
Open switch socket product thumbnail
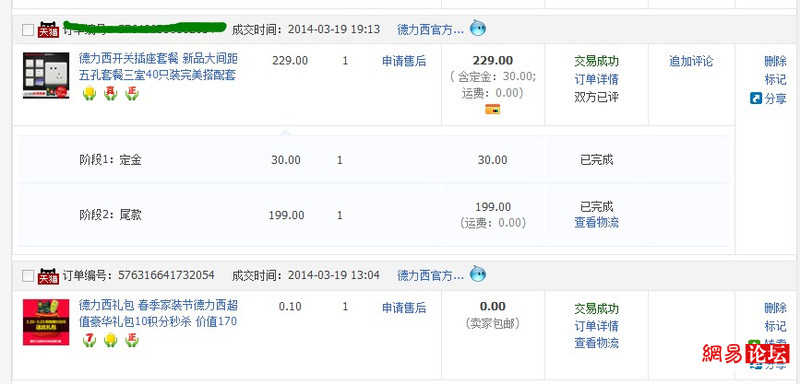coord(46,75)
